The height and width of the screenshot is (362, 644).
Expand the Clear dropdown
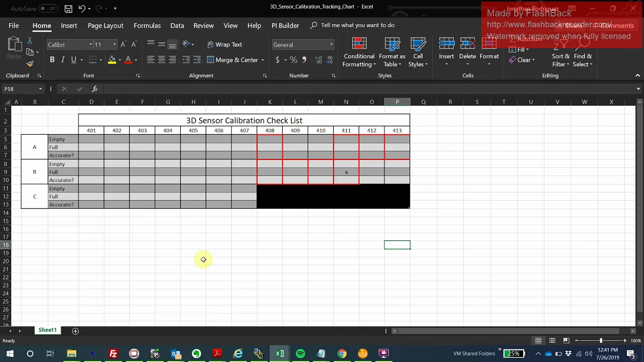coord(533,60)
